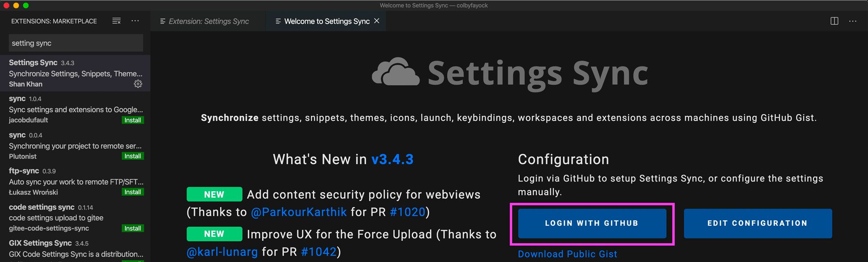Open the Download Public Gist link
This screenshot has width=868, height=262.
click(x=568, y=254)
